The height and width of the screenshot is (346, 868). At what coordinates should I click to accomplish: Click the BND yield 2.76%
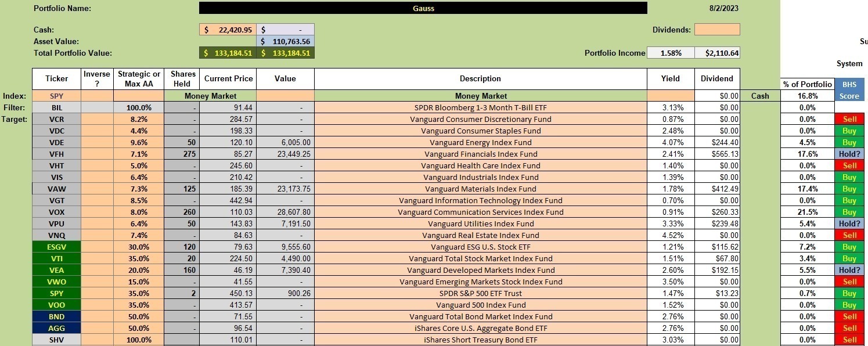click(671, 316)
